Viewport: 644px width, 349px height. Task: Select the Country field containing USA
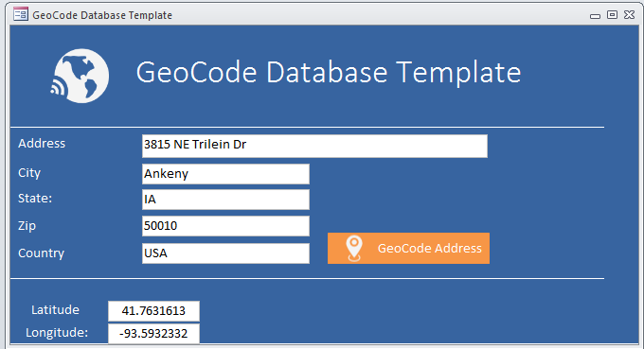225,253
